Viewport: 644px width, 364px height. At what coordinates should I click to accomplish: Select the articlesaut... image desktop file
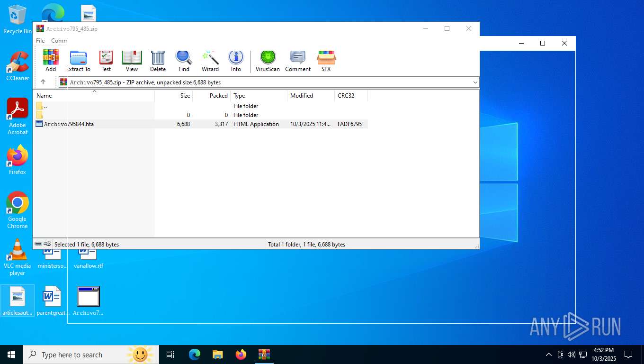18,301
